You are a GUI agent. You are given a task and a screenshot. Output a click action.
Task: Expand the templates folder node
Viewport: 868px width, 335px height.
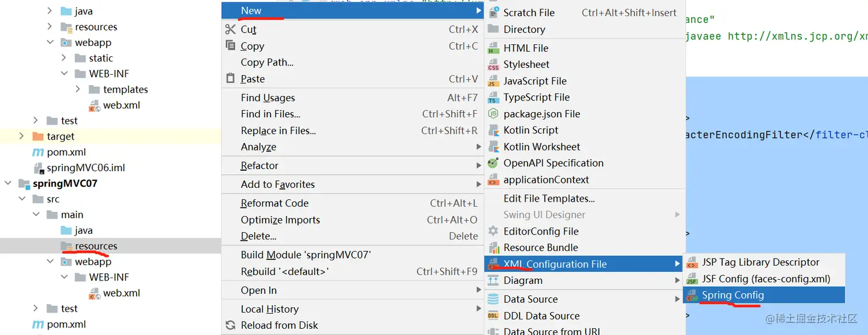[x=78, y=90]
